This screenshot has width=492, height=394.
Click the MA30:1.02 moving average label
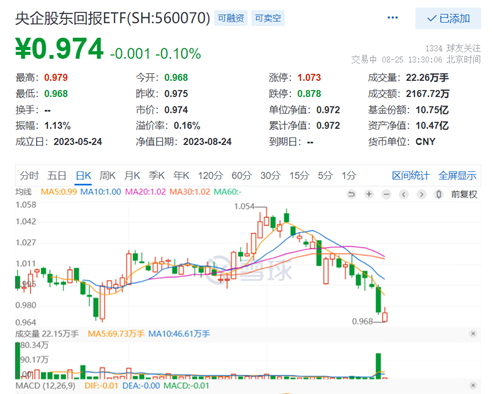tap(190, 192)
